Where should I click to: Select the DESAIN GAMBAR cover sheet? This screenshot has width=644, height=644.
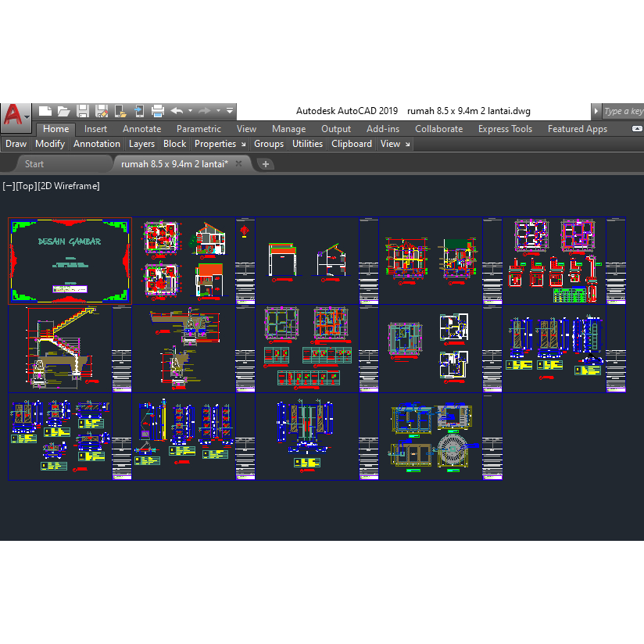(70, 261)
